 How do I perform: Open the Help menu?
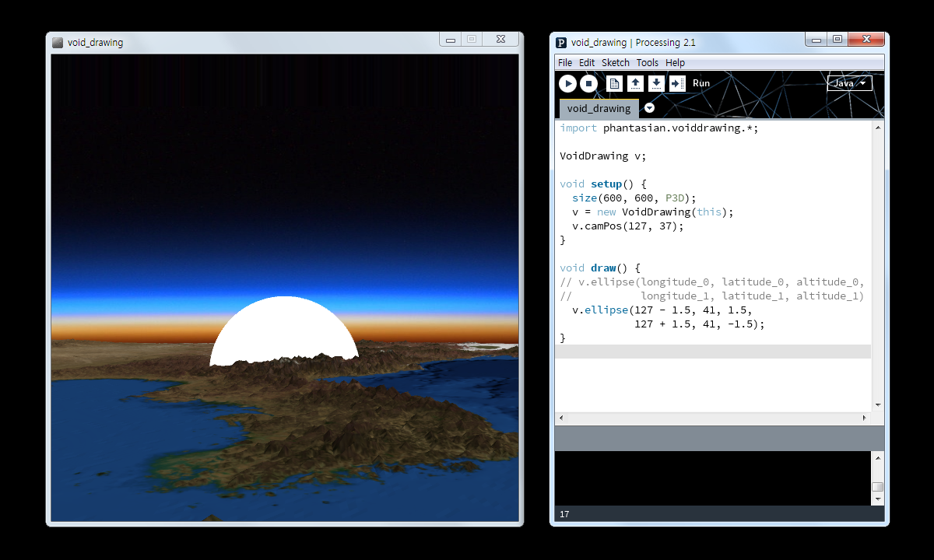pyautogui.click(x=676, y=62)
